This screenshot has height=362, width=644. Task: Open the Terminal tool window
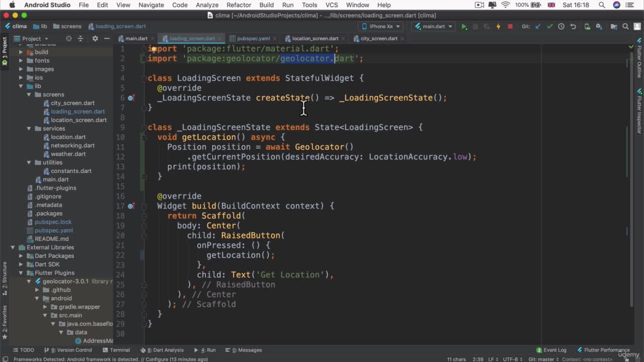tap(116, 350)
